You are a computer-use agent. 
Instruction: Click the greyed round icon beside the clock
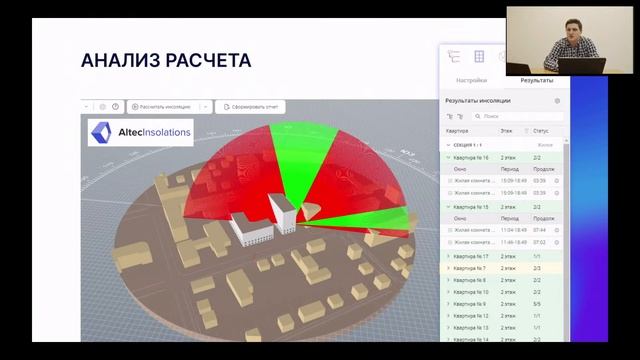point(102,107)
